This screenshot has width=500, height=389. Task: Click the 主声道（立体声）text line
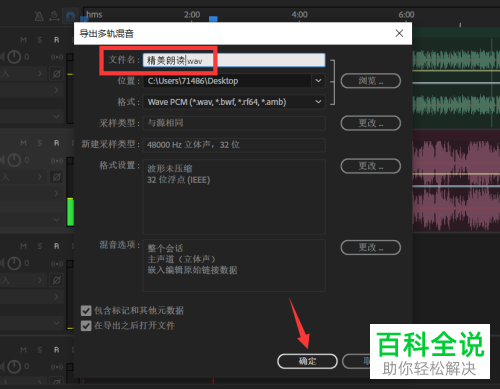(182, 259)
